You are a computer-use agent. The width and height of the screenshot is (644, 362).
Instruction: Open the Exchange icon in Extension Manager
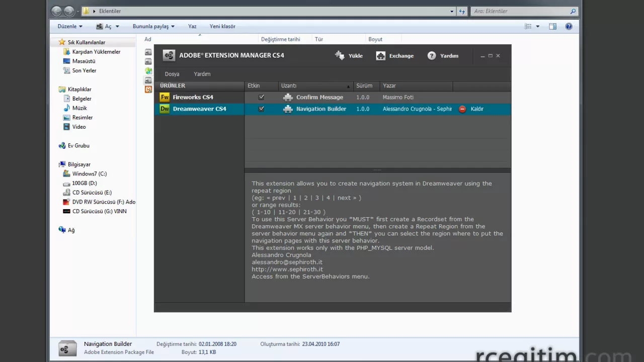pyautogui.click(x=381, y=56)
